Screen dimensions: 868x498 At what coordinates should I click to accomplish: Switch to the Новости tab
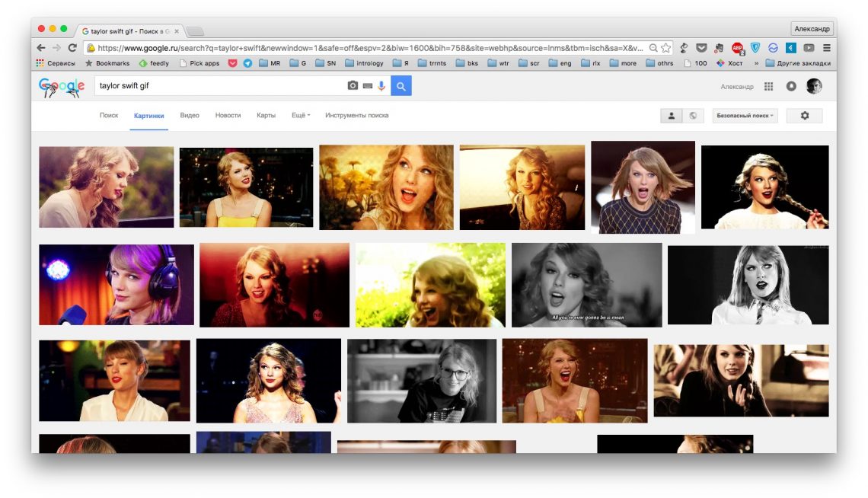tap(228, 116)
